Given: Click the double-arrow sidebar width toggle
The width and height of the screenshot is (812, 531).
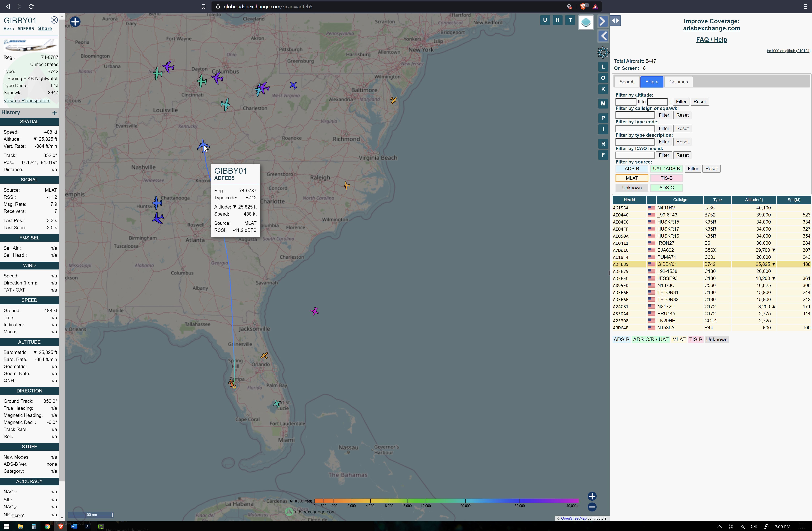Looking at the screenshot, I should pyautogui.click(x=616, y=21).
